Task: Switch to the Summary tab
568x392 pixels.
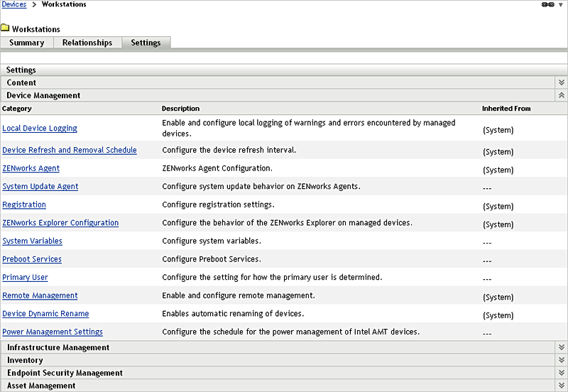Action: point(27,43)
